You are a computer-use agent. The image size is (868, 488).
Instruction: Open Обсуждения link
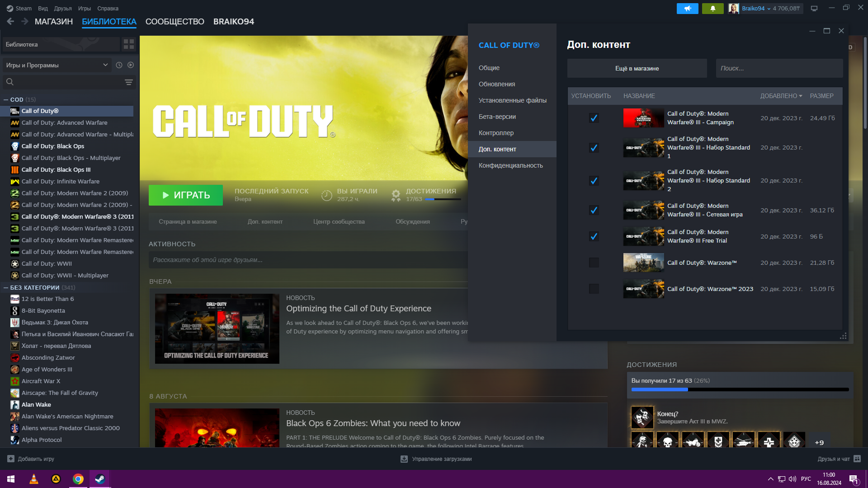click(413, 221)
